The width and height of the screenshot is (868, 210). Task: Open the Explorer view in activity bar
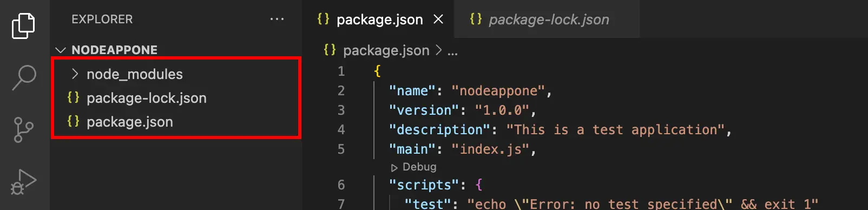[23, 25]
